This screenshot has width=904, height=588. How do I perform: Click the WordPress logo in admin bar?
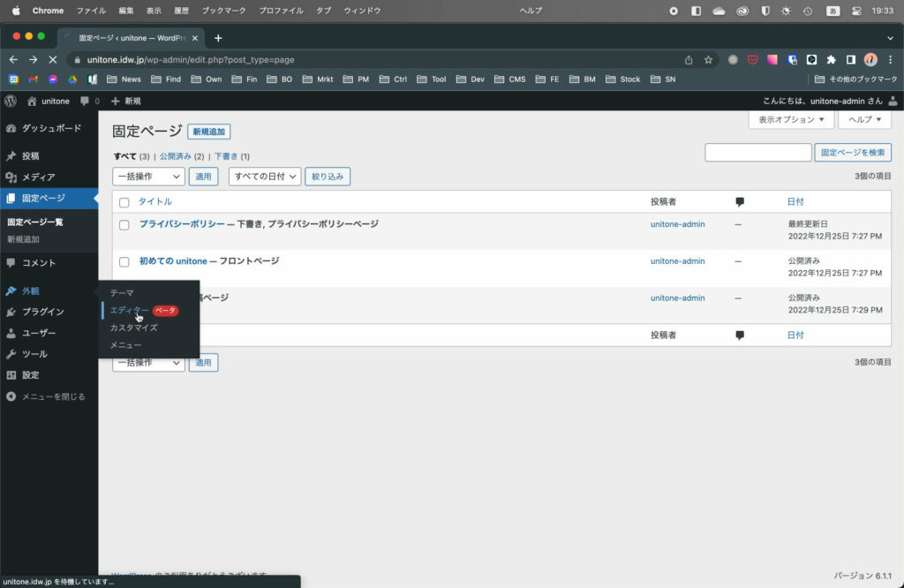pos(11,102)
